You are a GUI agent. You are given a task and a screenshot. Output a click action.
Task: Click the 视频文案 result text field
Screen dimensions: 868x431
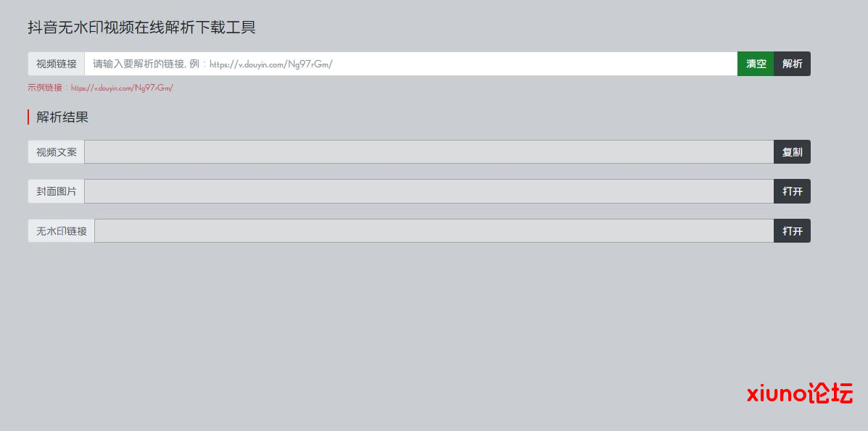pos(429,152)
